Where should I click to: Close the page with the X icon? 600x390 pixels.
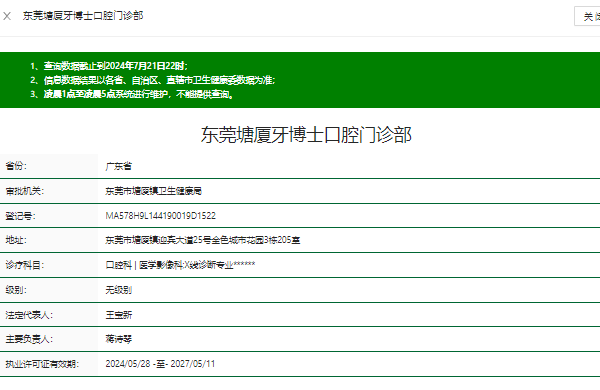pos(7,16)
